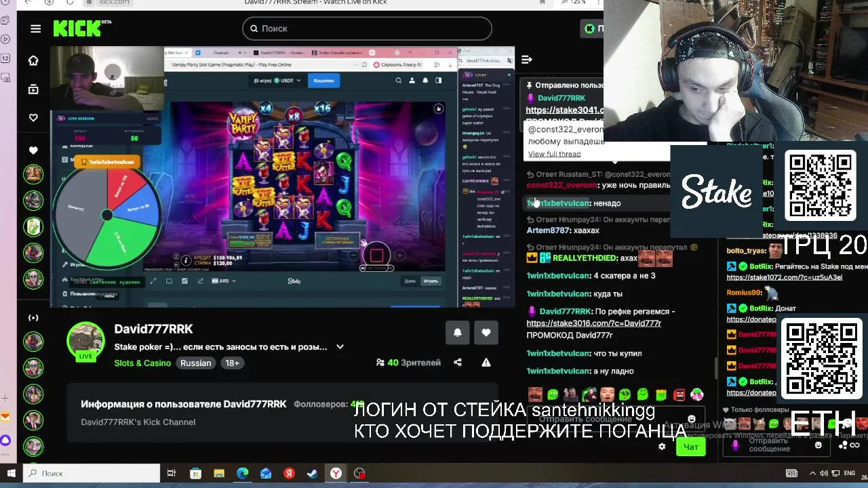Open second followed channel avatar in sidebar
This screenshot has height=488, width=868.
[x=33, y=201]
